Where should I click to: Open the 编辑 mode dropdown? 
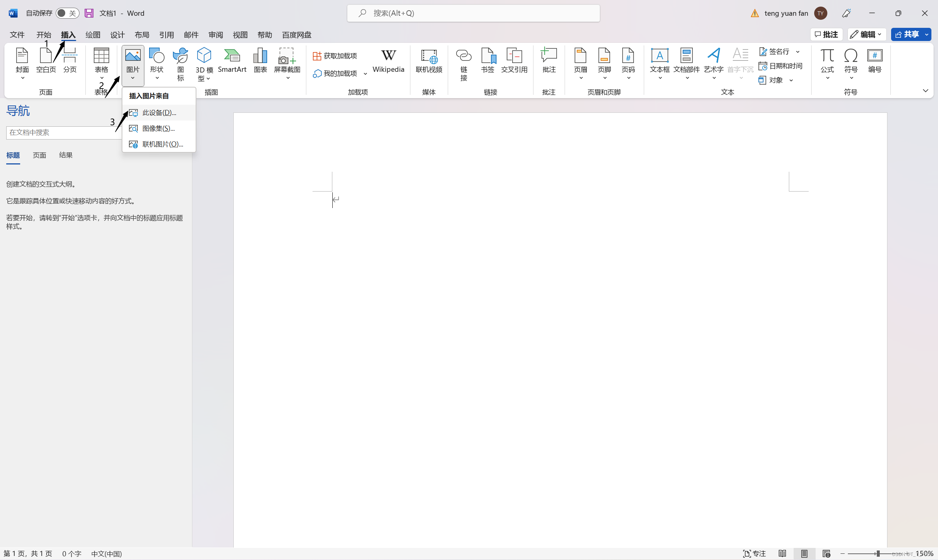pos(866,34)
